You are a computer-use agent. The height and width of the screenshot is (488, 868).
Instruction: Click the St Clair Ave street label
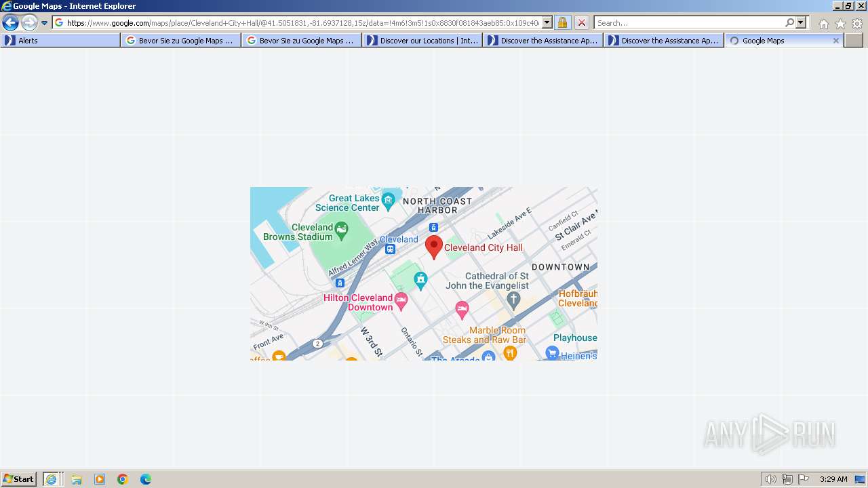pos(576,225)
